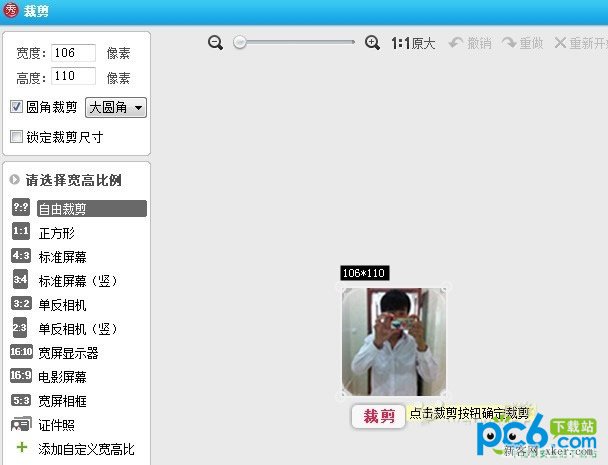Select the 自由裁剪 option
Image resolution: width=608 pixels, height=465 pixels.
click(x=92, y=209)
